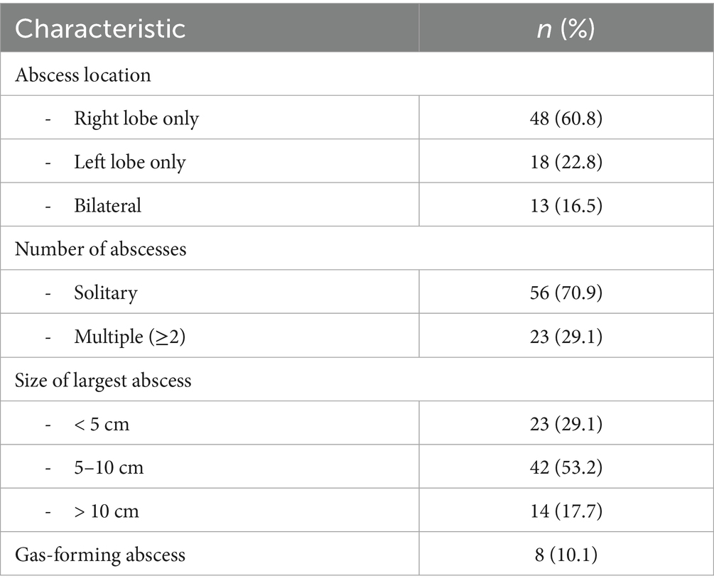714x588 pixels.
Task: Click the 5–10 cm row label
Action: pos(107,467)
